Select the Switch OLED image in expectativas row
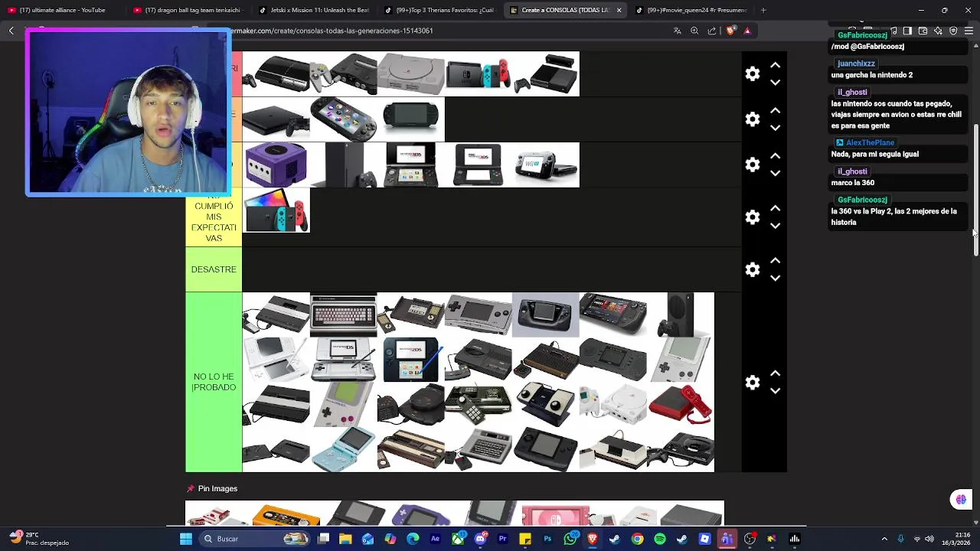 coord(276,210)
